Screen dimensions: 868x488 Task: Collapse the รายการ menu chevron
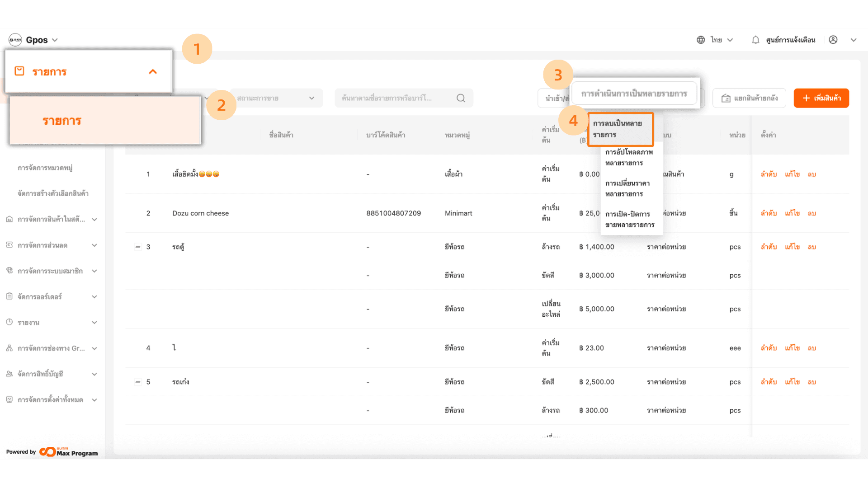click(153, 71)
